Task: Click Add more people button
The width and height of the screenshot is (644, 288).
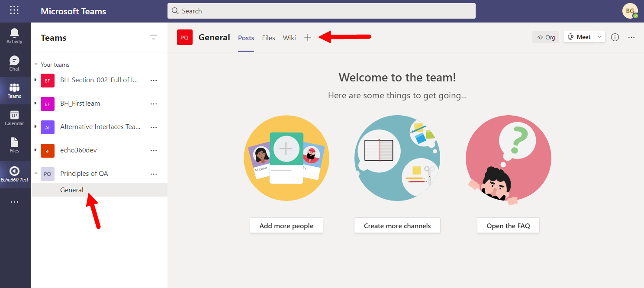Action: 287,226
